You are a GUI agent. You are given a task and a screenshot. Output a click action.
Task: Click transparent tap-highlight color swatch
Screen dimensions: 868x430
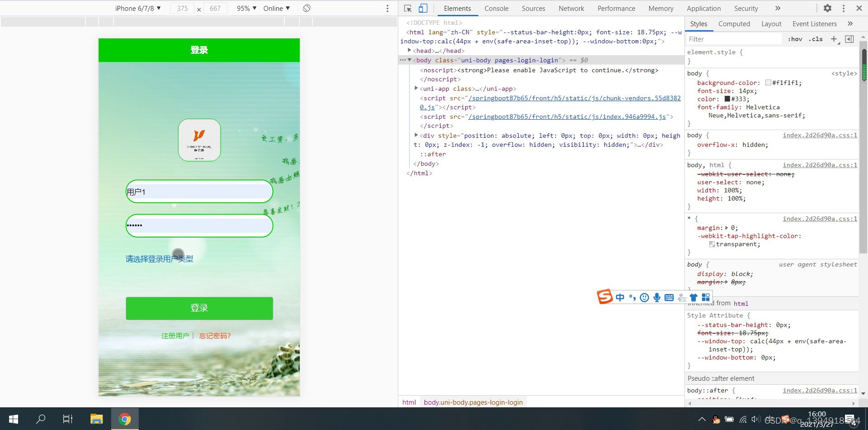pyautogui.click(x=712, y=244)
